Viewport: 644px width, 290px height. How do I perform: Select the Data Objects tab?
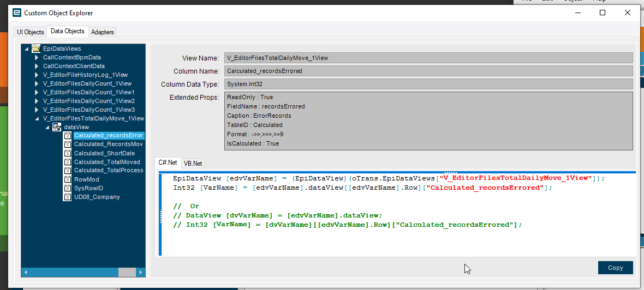[67, 31]
